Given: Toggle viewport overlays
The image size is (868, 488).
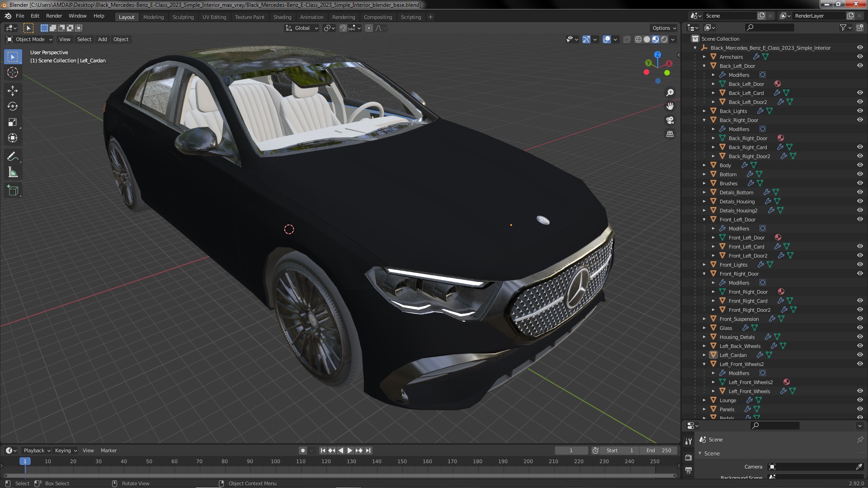Looking at the screenshot, I should (607, 40).
